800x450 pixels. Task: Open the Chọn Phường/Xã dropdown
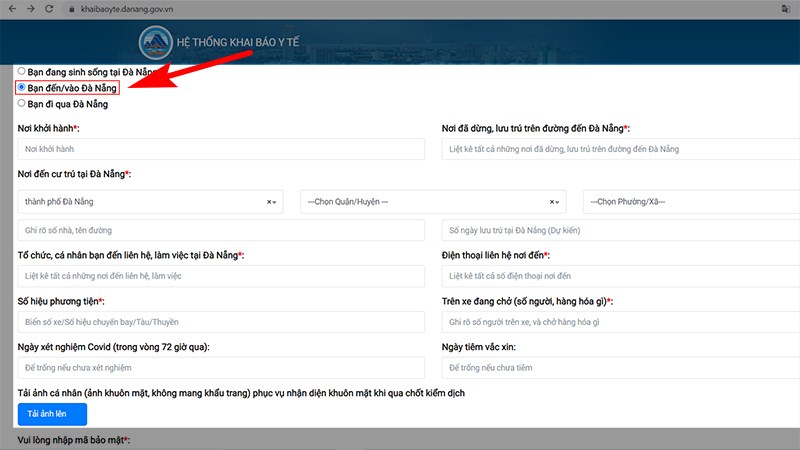point(691,202)
